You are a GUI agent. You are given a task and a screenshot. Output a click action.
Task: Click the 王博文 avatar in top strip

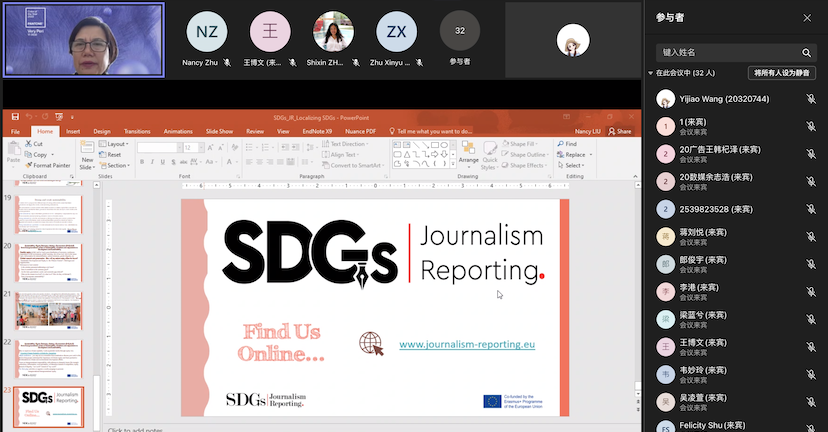(270, 32)
